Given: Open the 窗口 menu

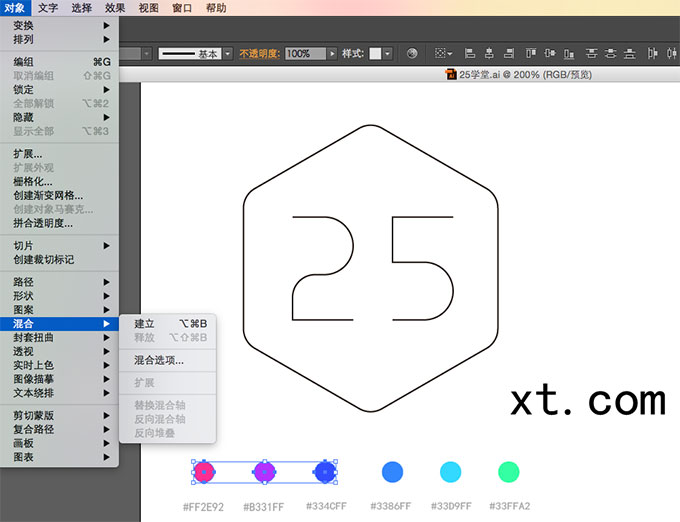Looking at the screenshot, I should click(x=182, y=8).
